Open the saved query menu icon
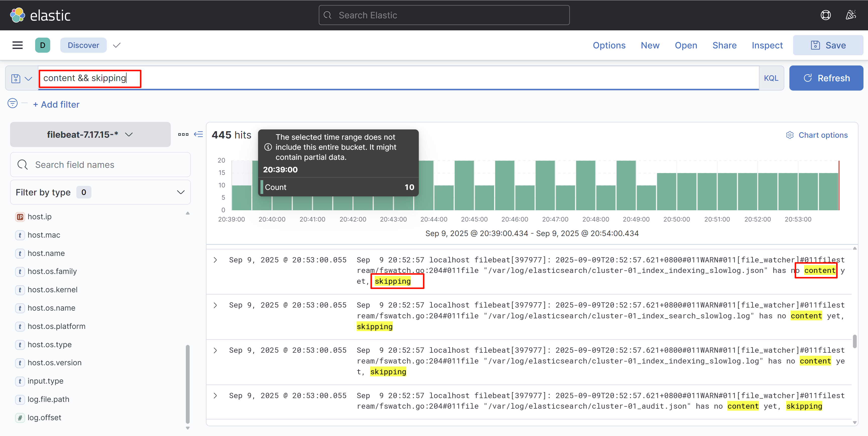 22,79
